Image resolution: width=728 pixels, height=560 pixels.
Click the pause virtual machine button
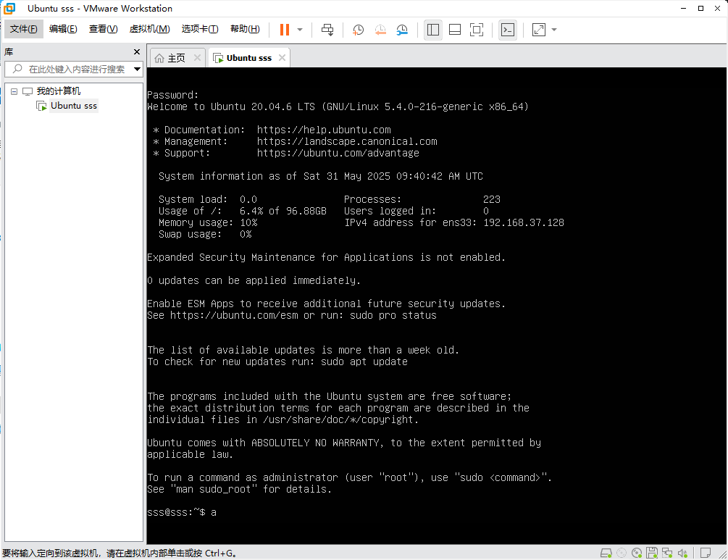point(285,30)
